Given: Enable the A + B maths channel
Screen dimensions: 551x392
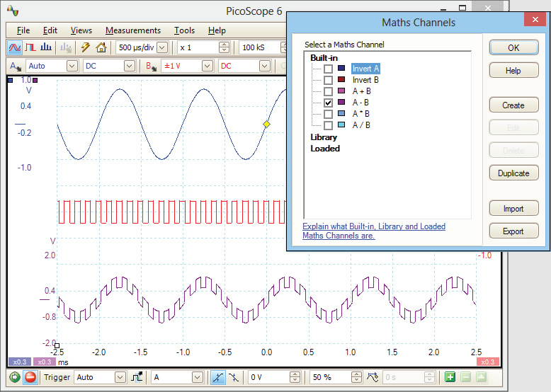Looking at the screenshot, I should [328, 91].
